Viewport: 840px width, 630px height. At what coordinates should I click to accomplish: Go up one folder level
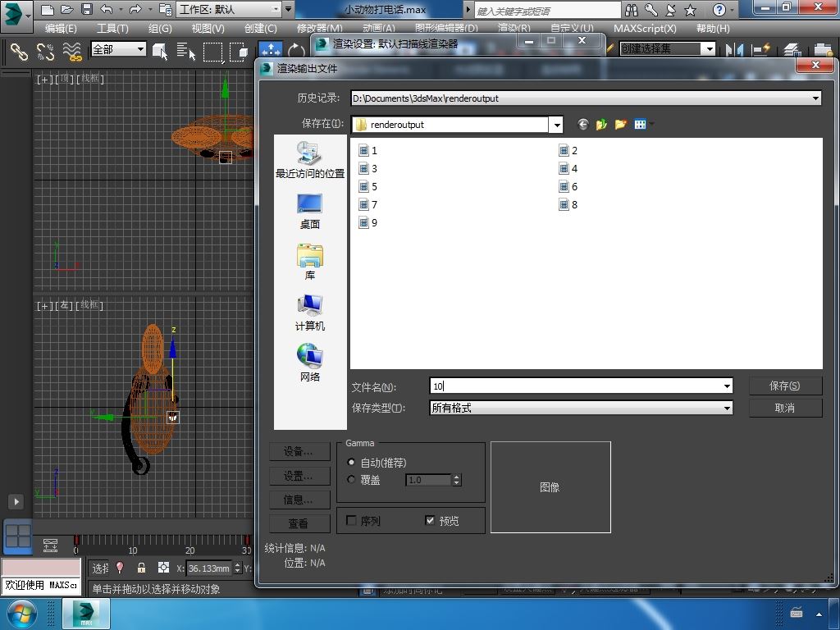[x=601, y=125]
